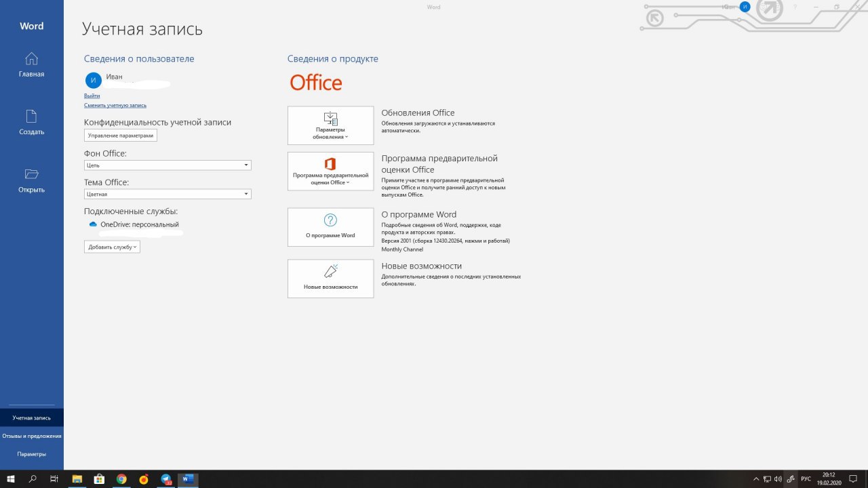Open Программа предварительной оценки Office button
Image resolution: width=868 pixels, height=488 pixels.
point(330,171)
